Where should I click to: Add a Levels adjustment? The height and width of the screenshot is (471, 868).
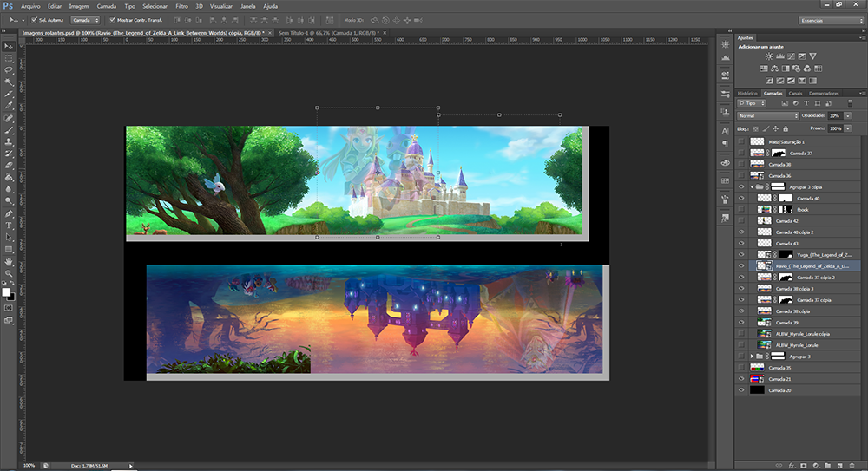[780, 56]
